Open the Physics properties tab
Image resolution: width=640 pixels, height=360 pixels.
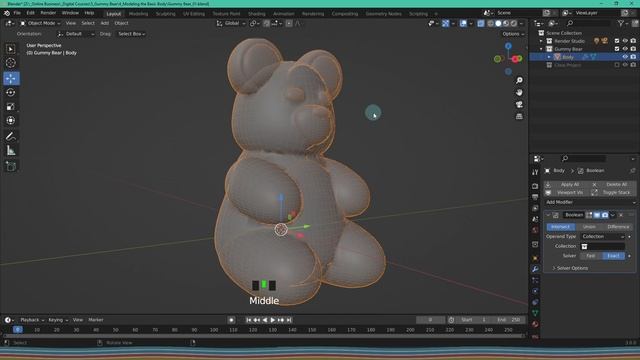click(535, 291)
